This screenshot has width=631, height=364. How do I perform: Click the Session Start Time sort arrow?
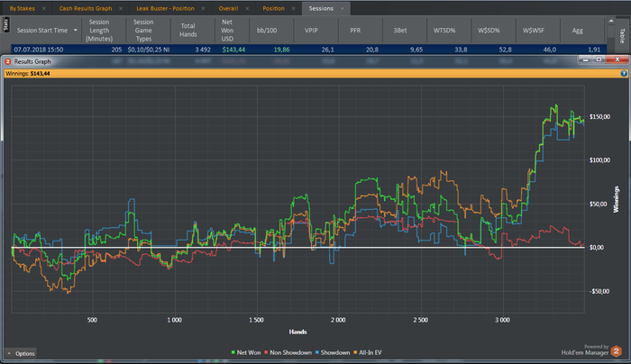tap(76, 30)
